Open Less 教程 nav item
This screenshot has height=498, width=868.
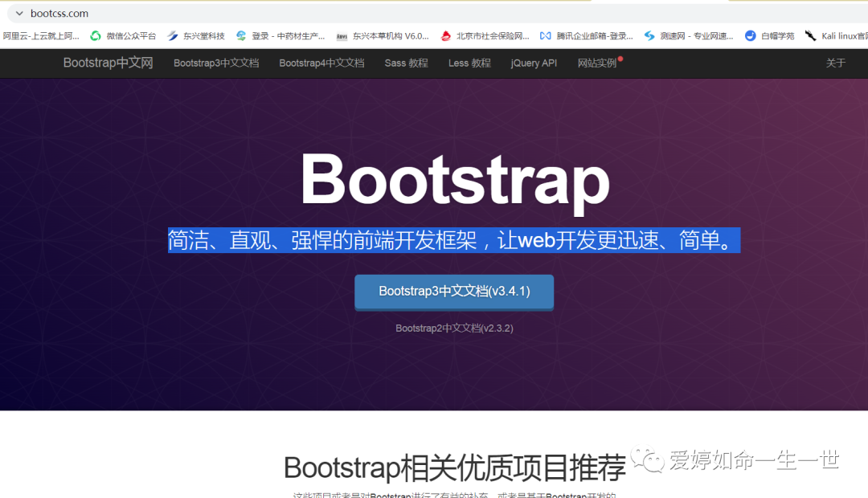pyautogui.click(x=469, y=63)
